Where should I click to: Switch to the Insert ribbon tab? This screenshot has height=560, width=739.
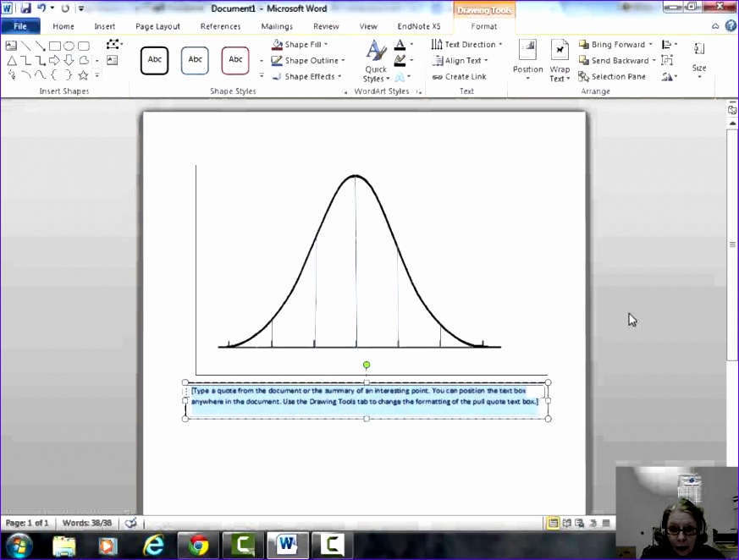pyautogui.click(x=104, y=26)
